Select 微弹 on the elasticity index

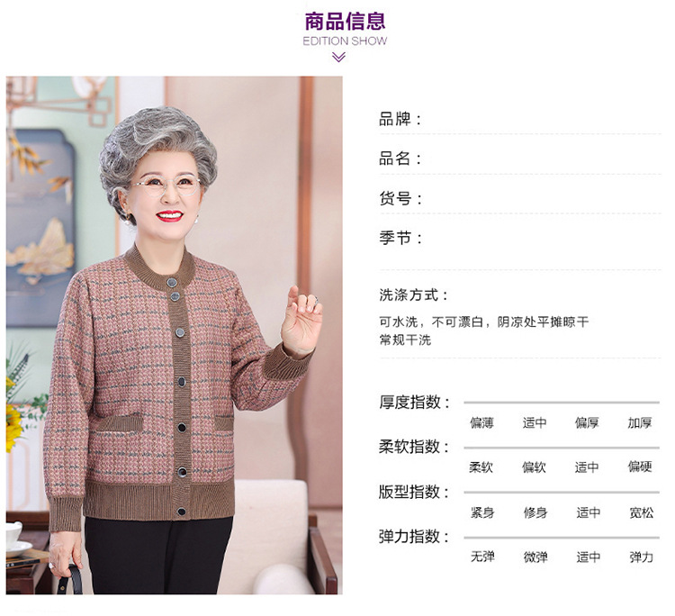[535, 557]
